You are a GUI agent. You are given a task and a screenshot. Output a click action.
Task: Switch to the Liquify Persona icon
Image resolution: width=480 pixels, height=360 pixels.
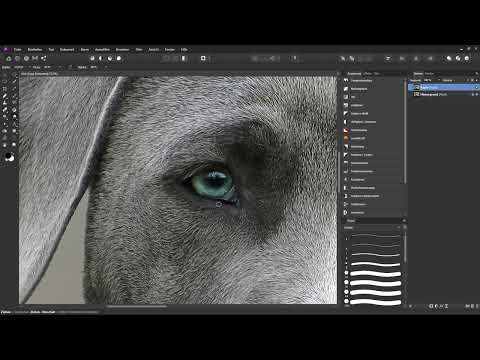click(x=17, y=58)
